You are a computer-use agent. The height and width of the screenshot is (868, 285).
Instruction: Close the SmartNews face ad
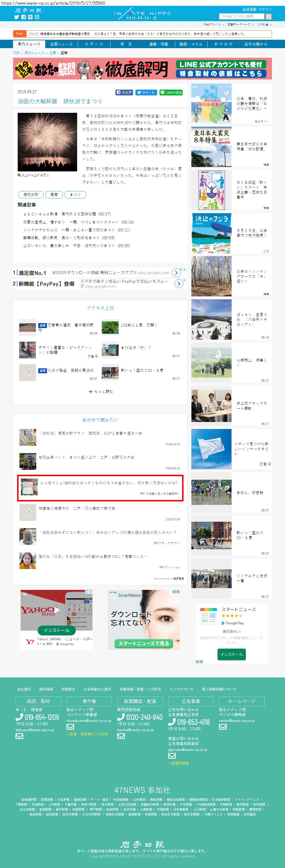click(x=178, y=591)
